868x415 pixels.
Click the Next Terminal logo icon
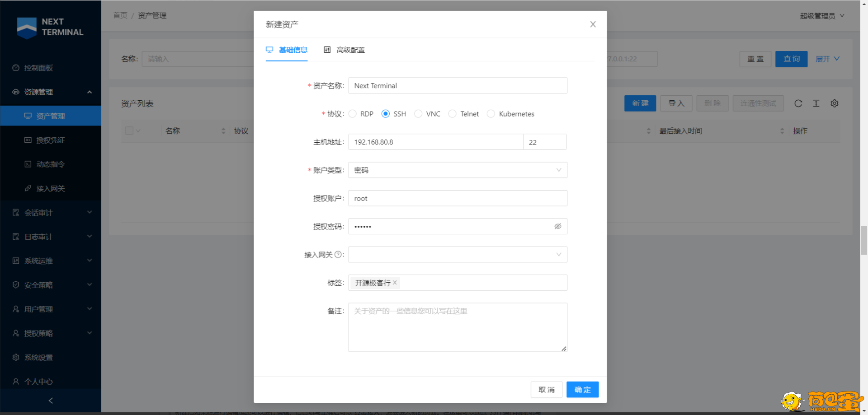point(27,28)
